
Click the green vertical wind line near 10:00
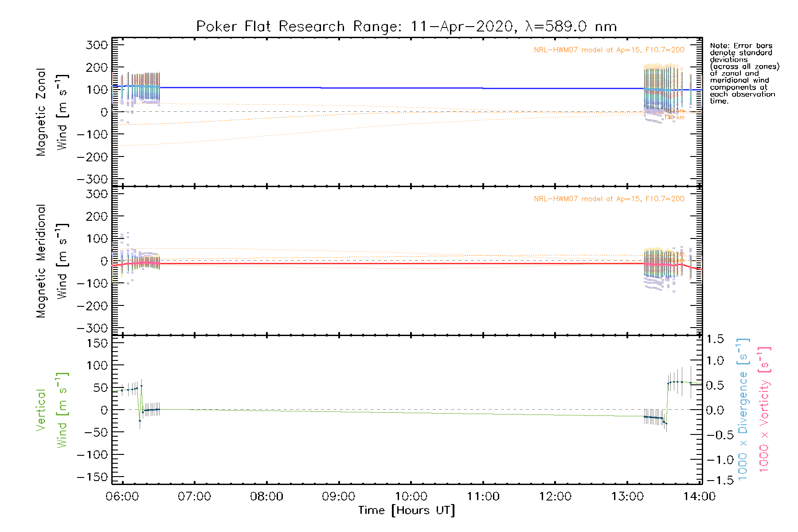411,413
